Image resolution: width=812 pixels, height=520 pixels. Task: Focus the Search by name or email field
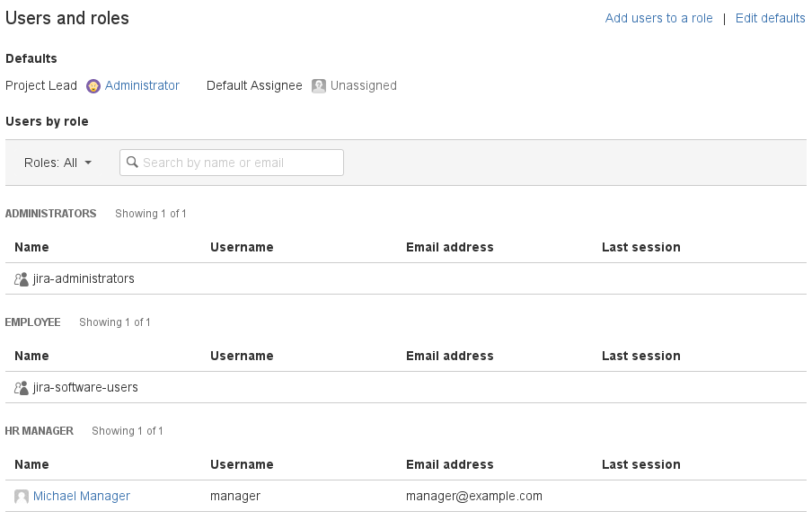pos(238,163)
